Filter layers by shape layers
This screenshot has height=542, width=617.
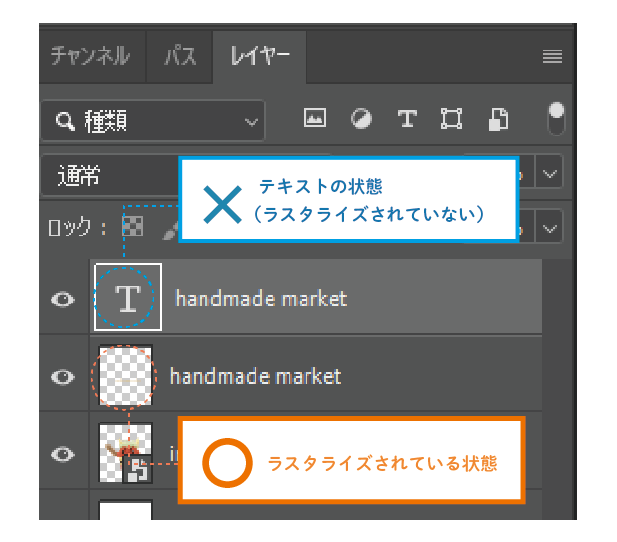tap(451, 118)
